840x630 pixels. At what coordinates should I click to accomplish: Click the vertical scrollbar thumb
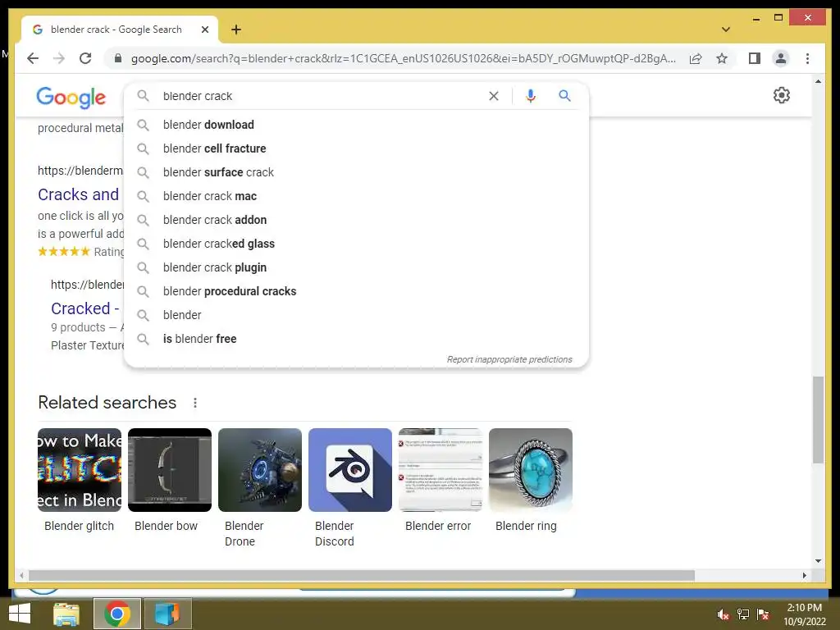coord(818,419)
